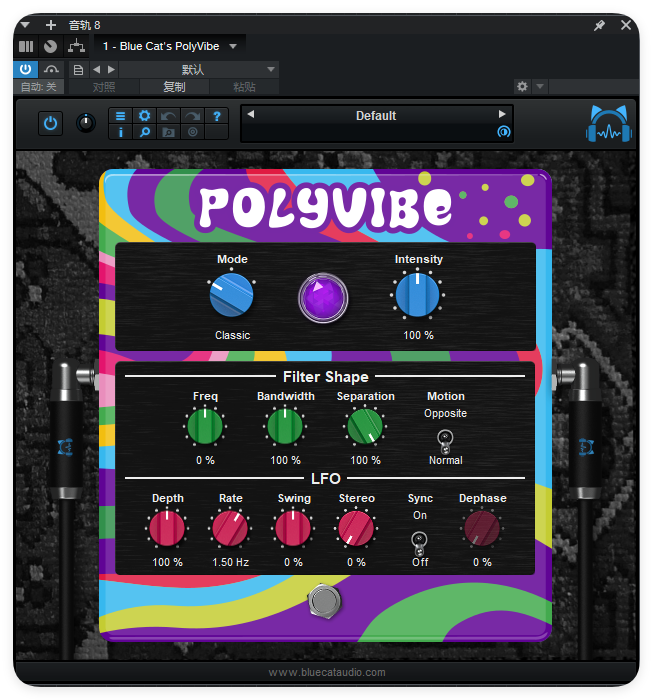Click the Depth 100 % value
653x700 pixels.
tap(167, 562)
